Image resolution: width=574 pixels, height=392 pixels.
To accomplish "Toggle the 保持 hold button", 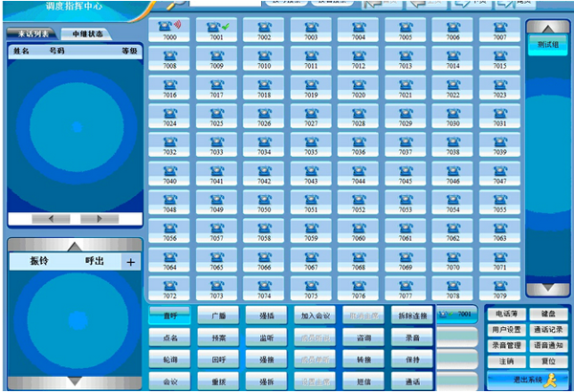I will pos(412,359).
